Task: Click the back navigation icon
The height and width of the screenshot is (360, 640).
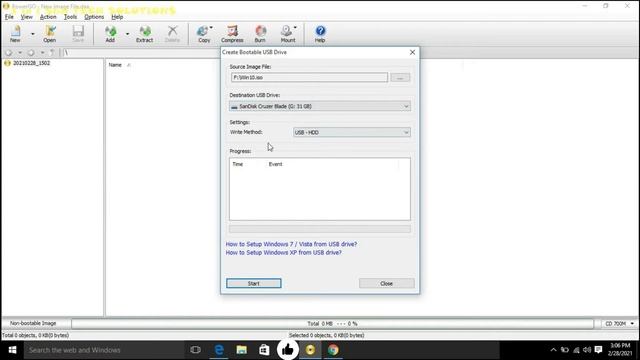Action: coord(9,53)
